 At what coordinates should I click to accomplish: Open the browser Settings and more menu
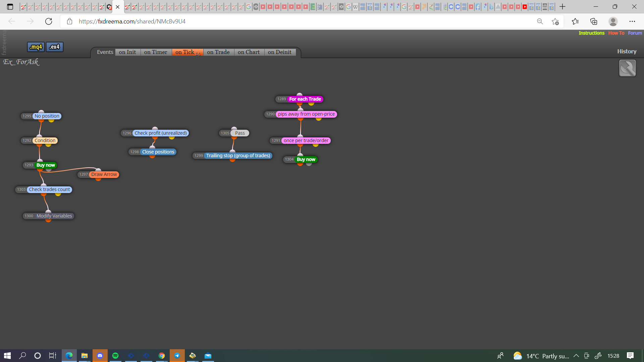click(x=632, y=21)
